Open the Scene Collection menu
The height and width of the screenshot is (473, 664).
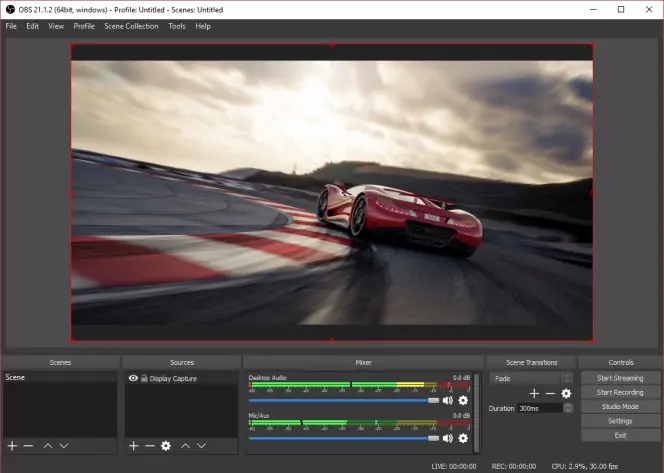(131, 26)
